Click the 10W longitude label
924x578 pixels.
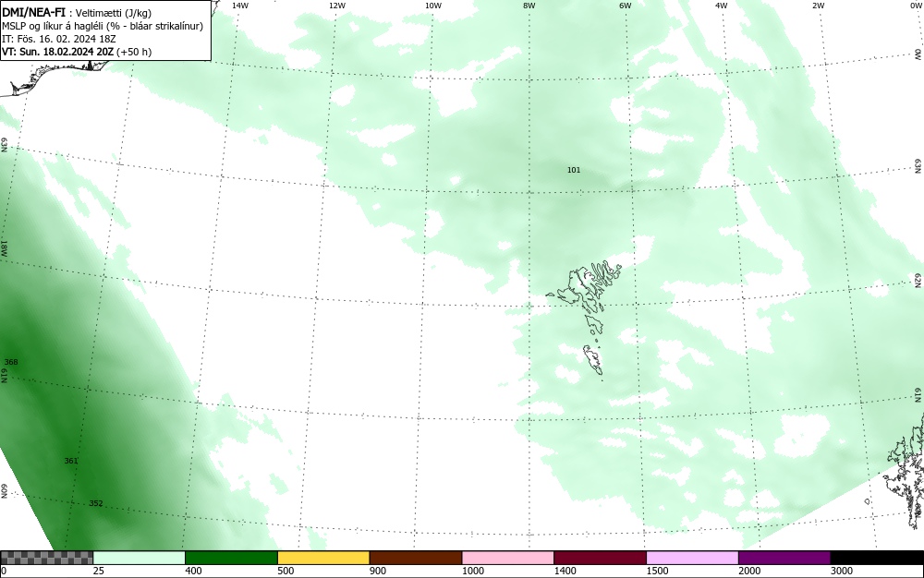pos(433,6)
